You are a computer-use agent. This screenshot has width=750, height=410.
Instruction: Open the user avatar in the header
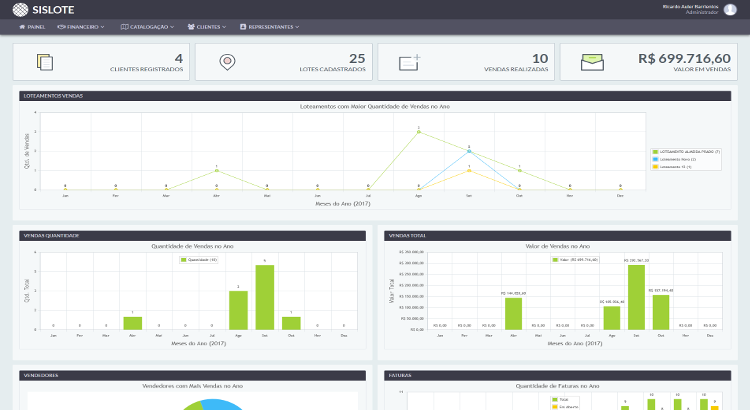[730, 9]
